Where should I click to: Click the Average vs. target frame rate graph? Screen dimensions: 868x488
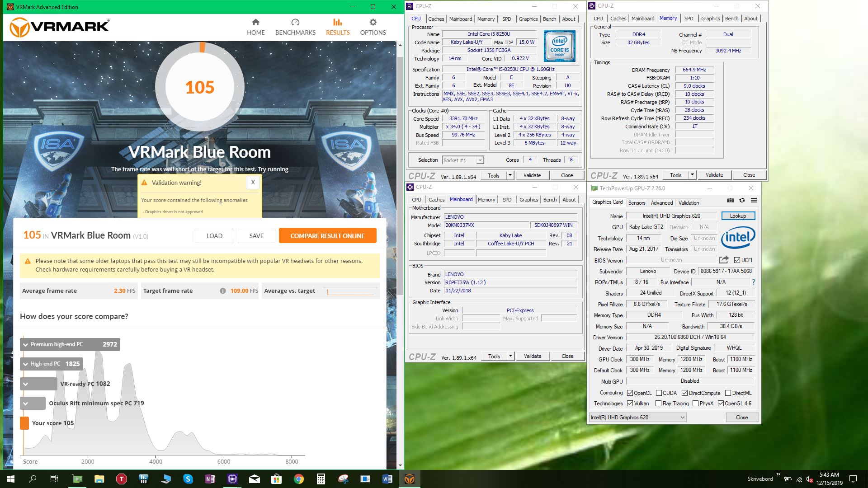pyautogui.click(x=350, y=291)
